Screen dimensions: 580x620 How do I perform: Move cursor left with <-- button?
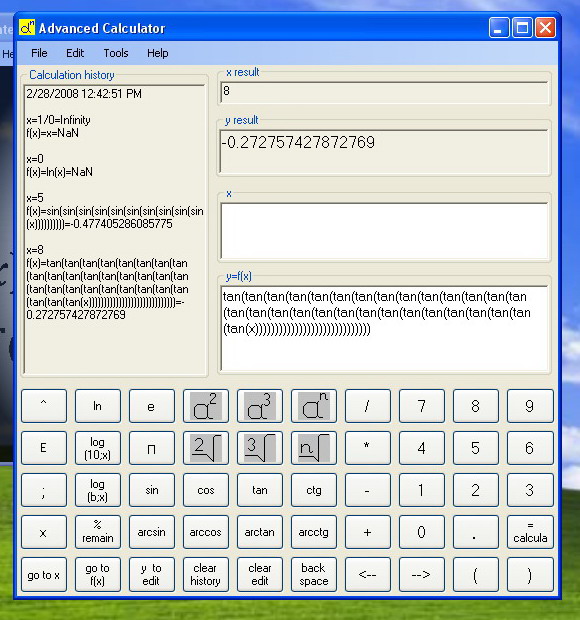pyautogui.click(x=368, y=575)
